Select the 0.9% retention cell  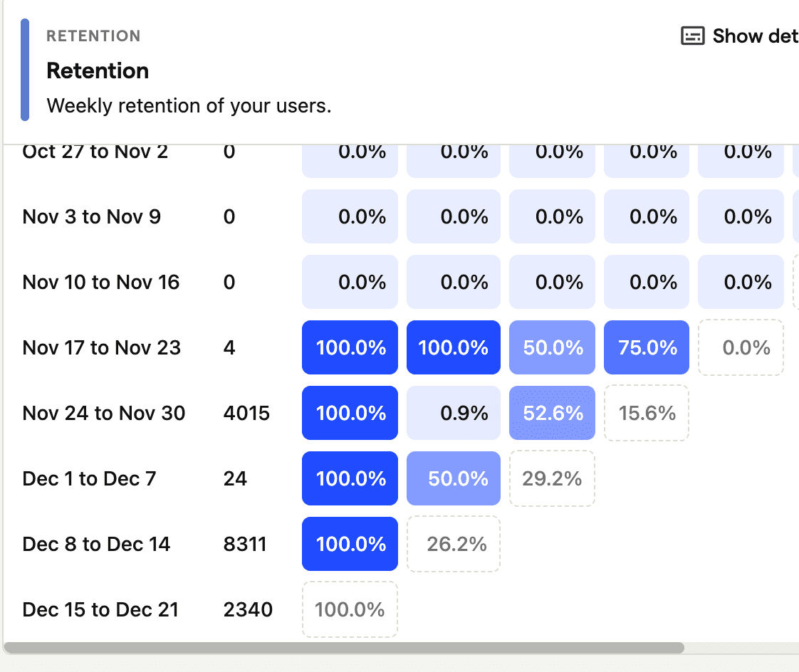(x=454, y=413)
